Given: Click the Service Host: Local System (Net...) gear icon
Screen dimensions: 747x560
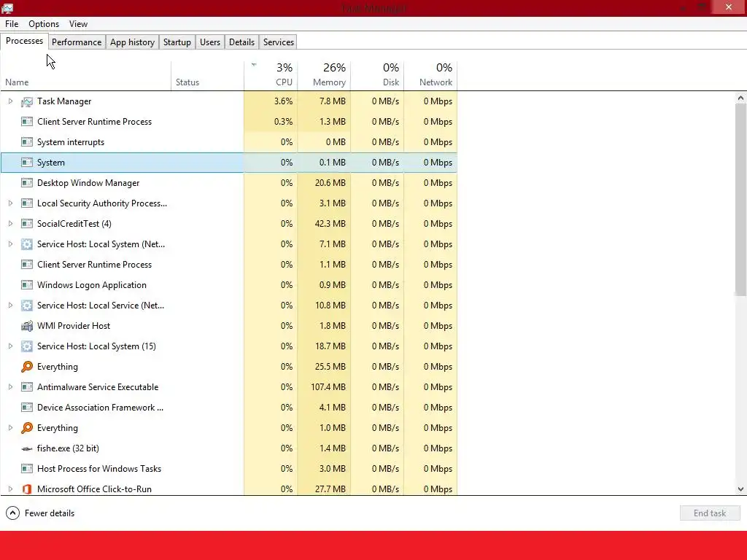Looking at the screenshot, I should (x=27, y=244).
